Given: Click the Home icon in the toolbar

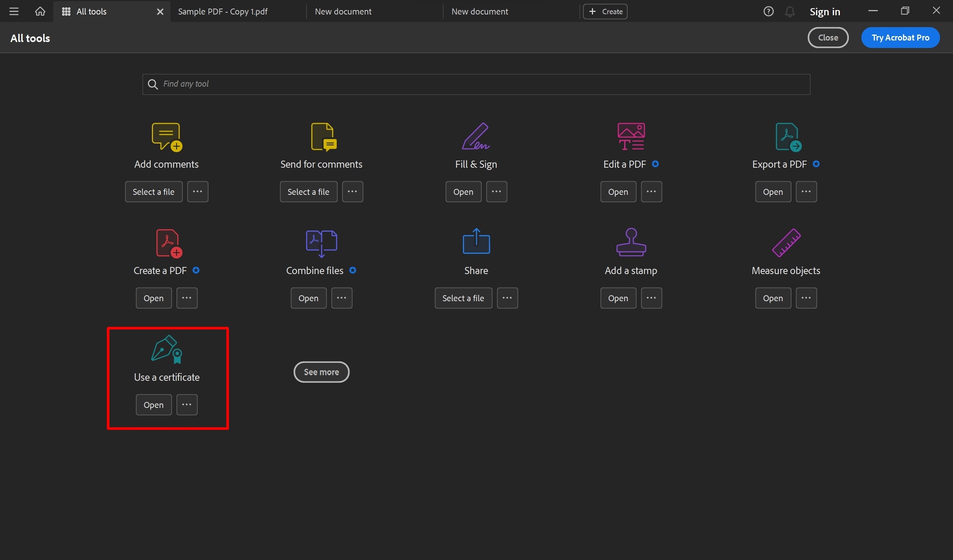Looking at the screenshot, I should point(40,11).
